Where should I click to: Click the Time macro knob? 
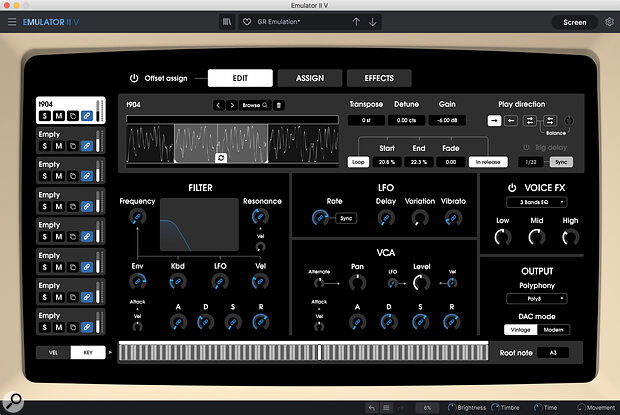(538, 407)
